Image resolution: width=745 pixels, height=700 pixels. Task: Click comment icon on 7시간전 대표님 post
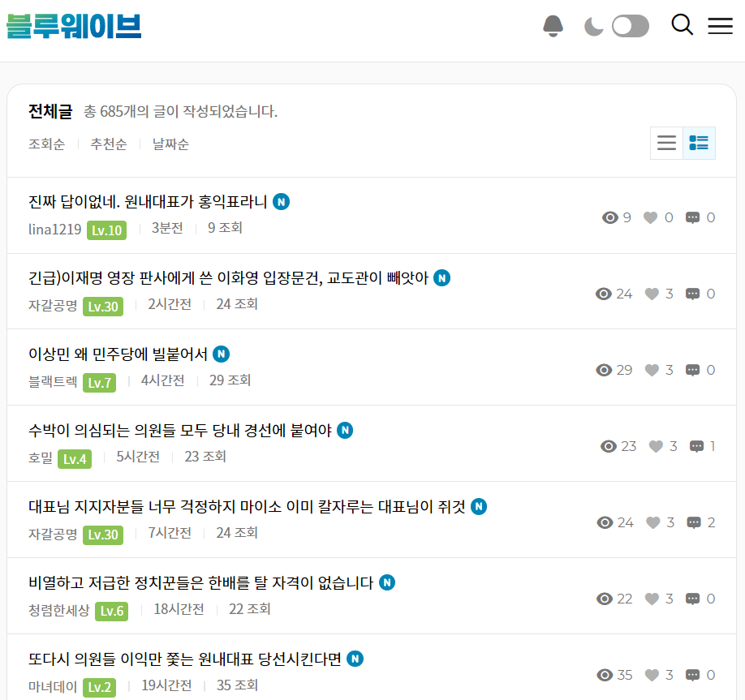[x=694, y=523]
